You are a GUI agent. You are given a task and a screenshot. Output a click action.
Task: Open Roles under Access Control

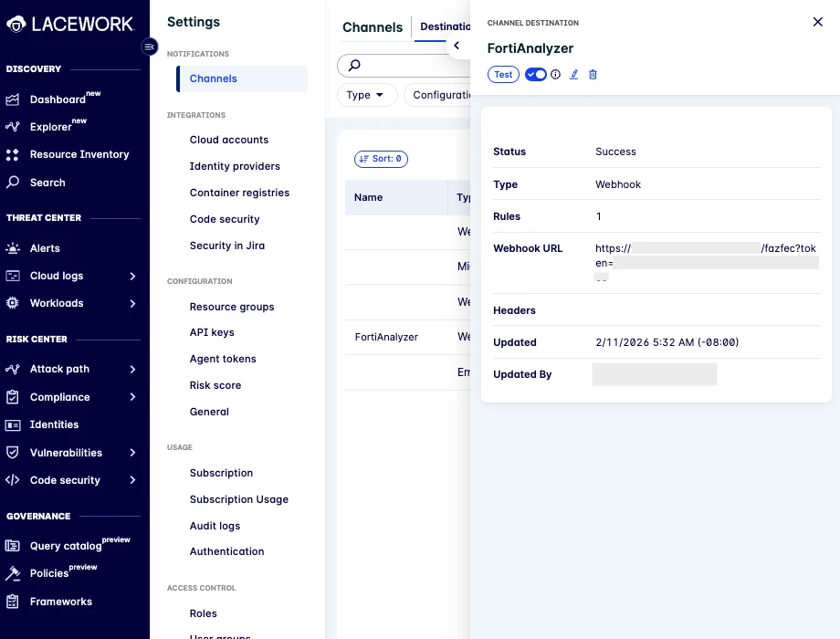[203, 613]
